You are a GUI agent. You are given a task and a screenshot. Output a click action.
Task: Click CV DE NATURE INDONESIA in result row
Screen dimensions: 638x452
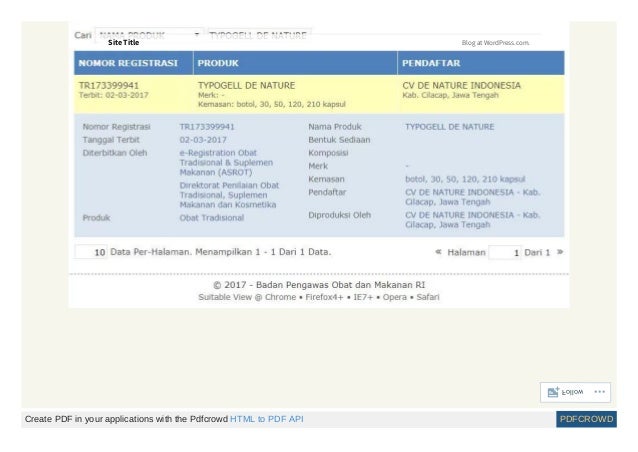[461, 85]
